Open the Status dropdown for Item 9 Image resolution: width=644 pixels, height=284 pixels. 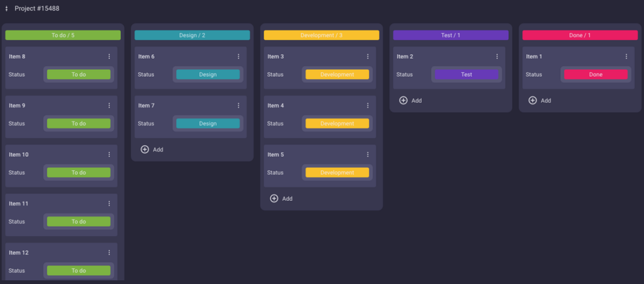pos(79,123)
